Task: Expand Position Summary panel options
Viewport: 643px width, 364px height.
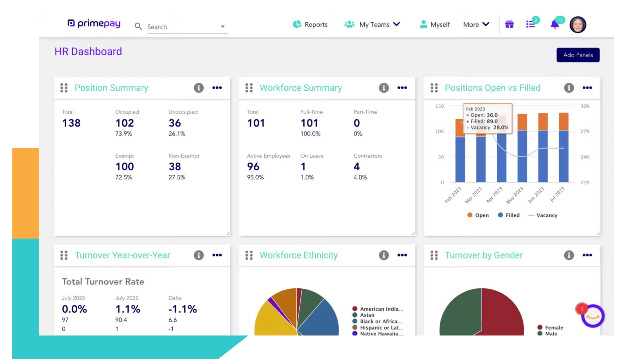Action: [217, 88]
